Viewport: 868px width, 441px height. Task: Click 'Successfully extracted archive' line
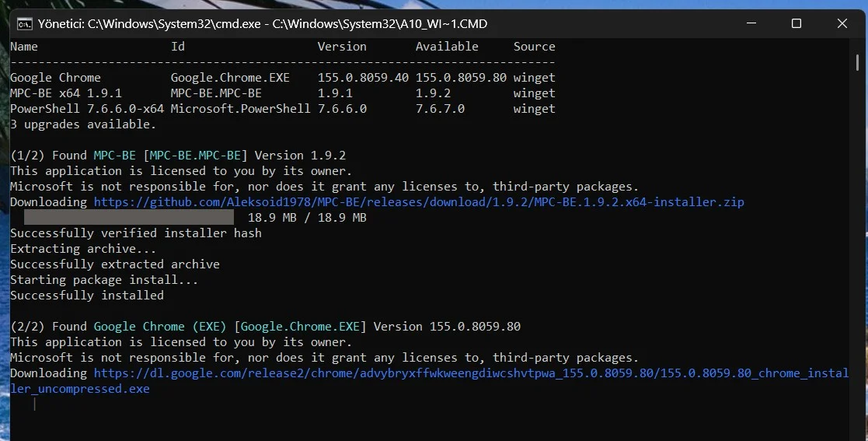point(114,264)
